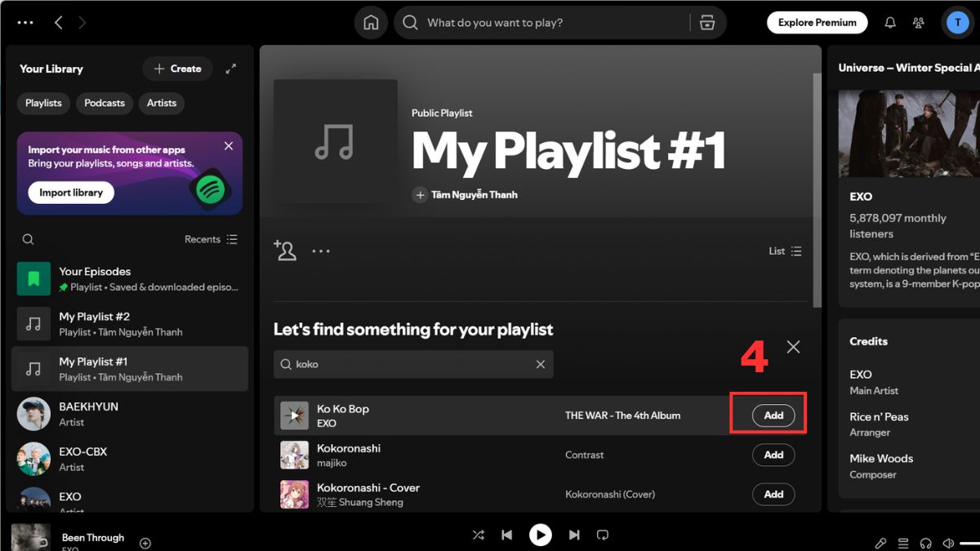Image resolution: width=980 pixels, height=551 pixels.
Task: Go back with the left arrow
Action: pos(59,23)
